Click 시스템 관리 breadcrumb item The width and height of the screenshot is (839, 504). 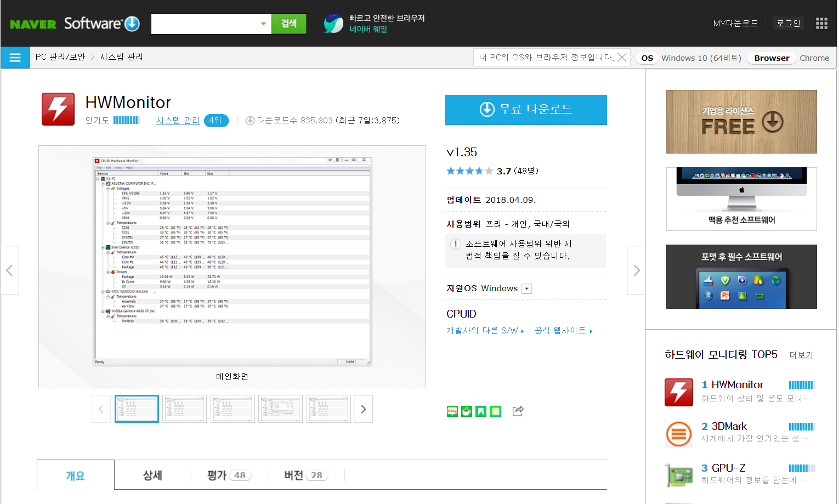(121, 57)
